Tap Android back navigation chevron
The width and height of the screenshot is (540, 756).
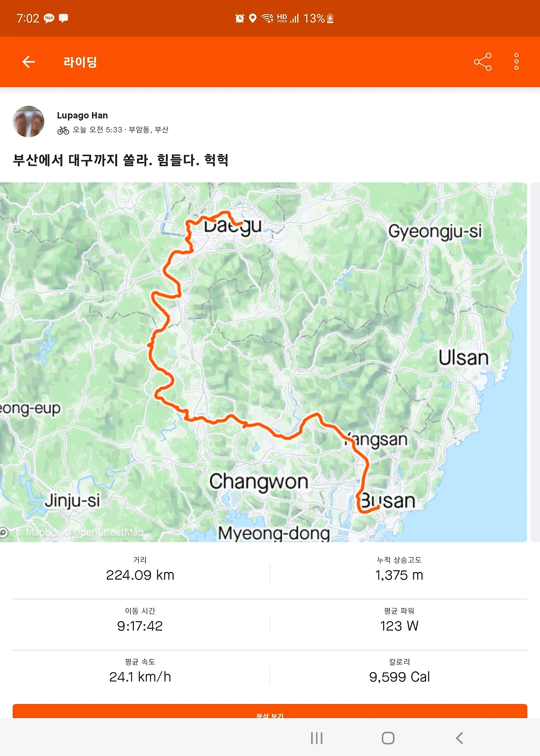click(x=459, y=738)
